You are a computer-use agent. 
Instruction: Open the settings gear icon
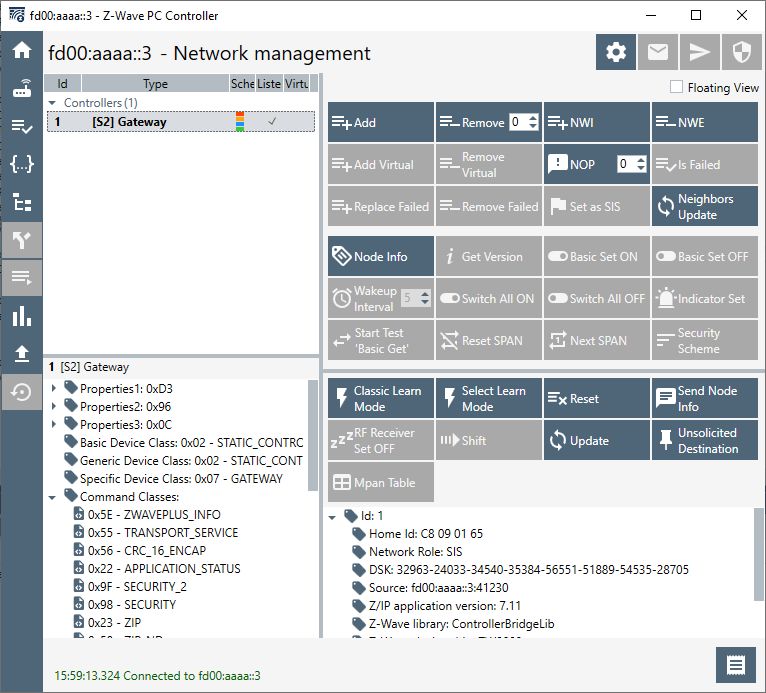pos(616,52)
